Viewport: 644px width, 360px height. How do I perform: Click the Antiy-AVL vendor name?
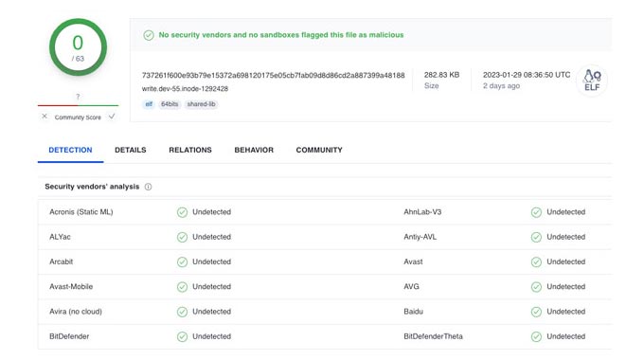(420, 237)
